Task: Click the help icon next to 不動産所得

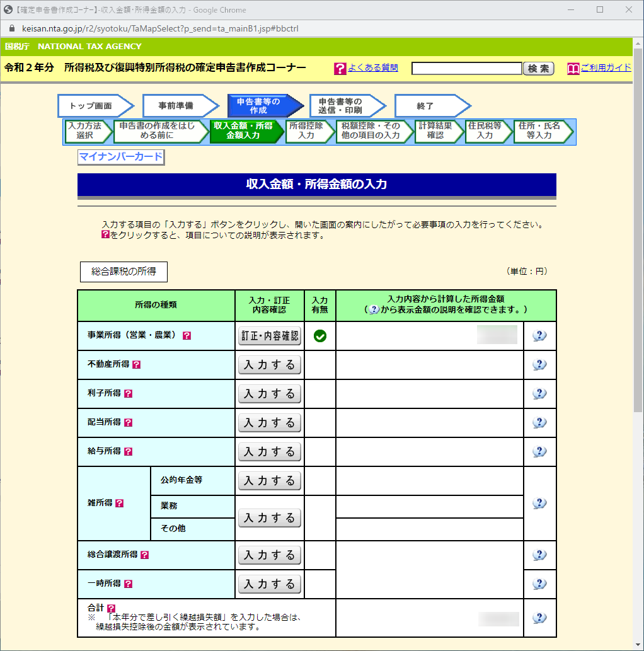Action: (x=136, y=364)
